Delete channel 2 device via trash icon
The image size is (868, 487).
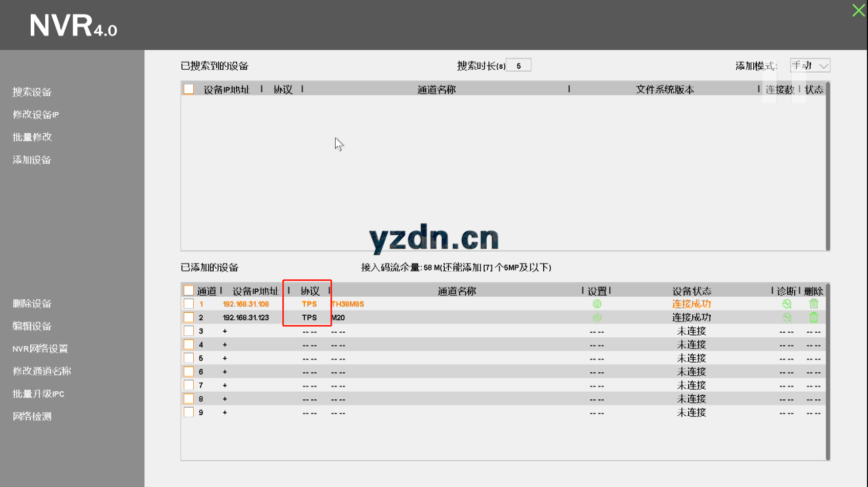(x=814, y=317)
